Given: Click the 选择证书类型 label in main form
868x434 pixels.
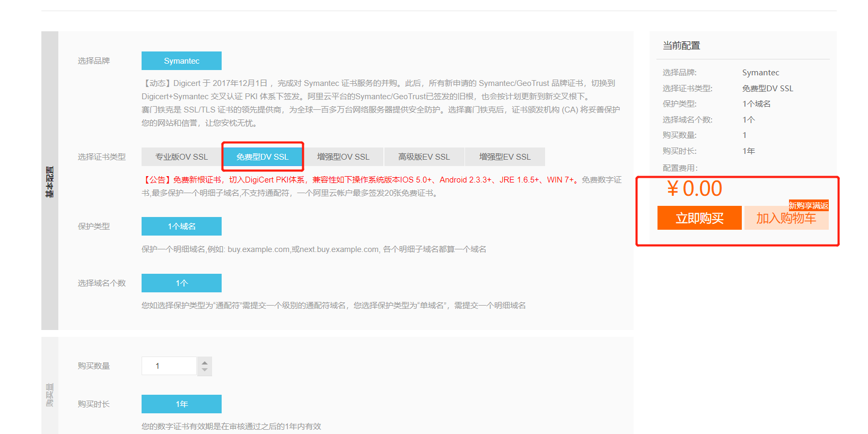Looking at the screenshot, I should (102, 157).
